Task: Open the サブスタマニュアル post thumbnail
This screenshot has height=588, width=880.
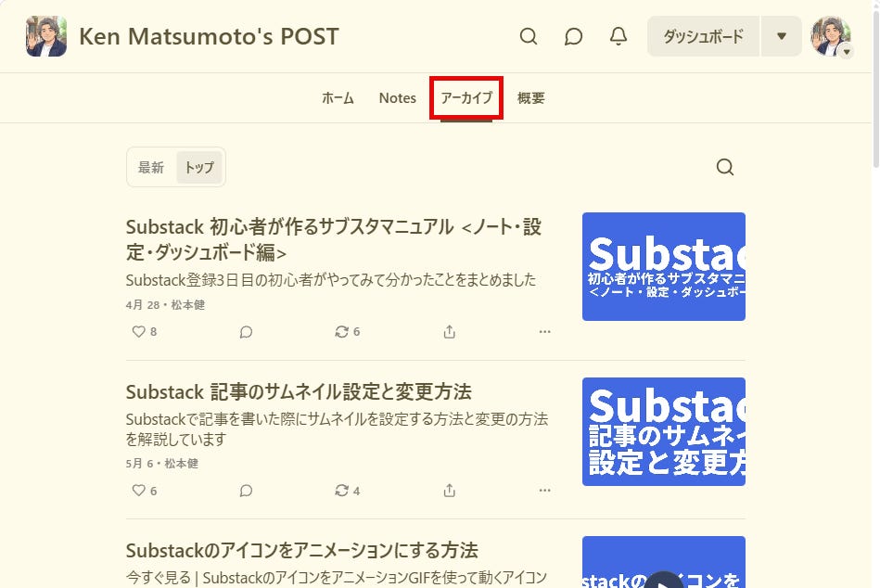Action: click(663, 266)
